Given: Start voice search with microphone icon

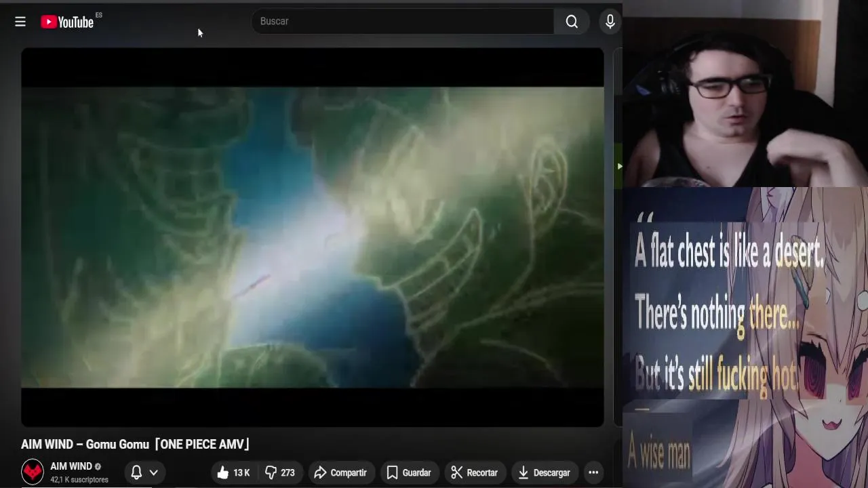Looking at the screenshot, I should tap(610, 22).
